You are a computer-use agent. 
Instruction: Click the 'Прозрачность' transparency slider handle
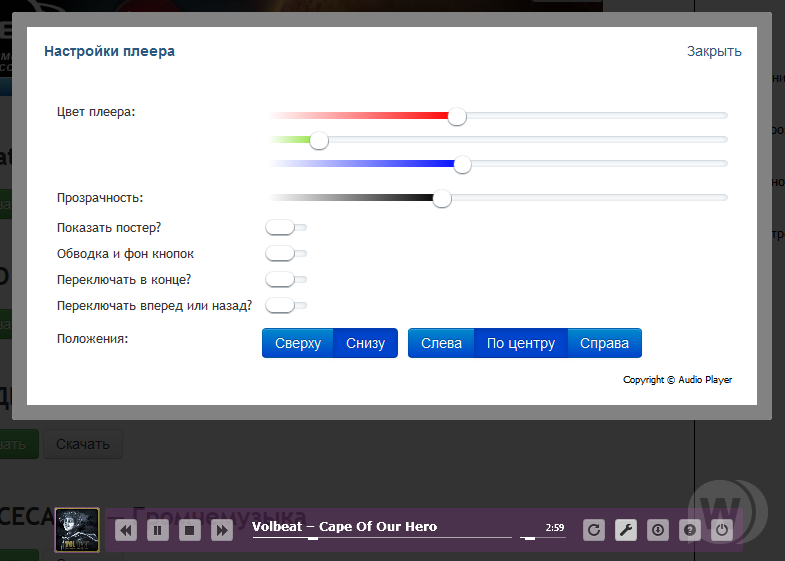tap(442, 198)
